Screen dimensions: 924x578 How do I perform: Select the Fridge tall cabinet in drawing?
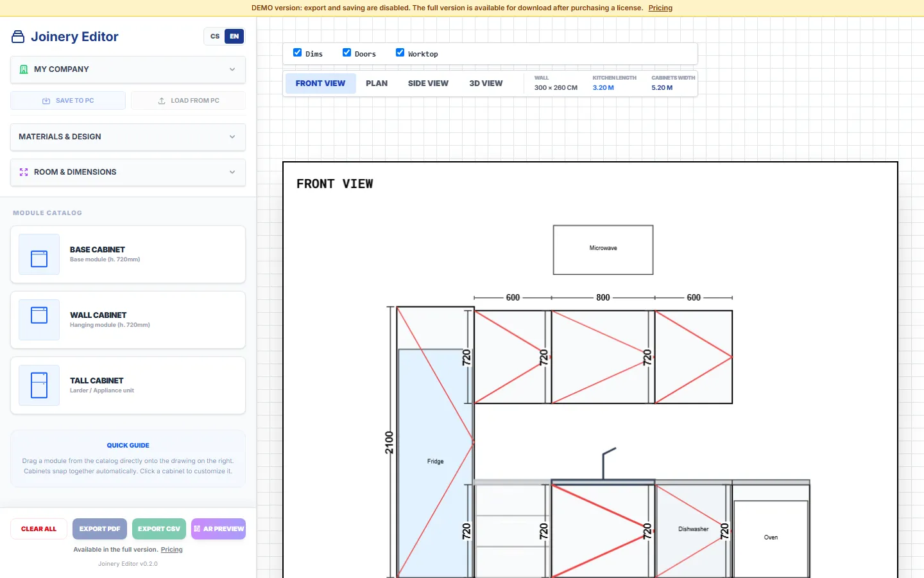pos(435,443)
